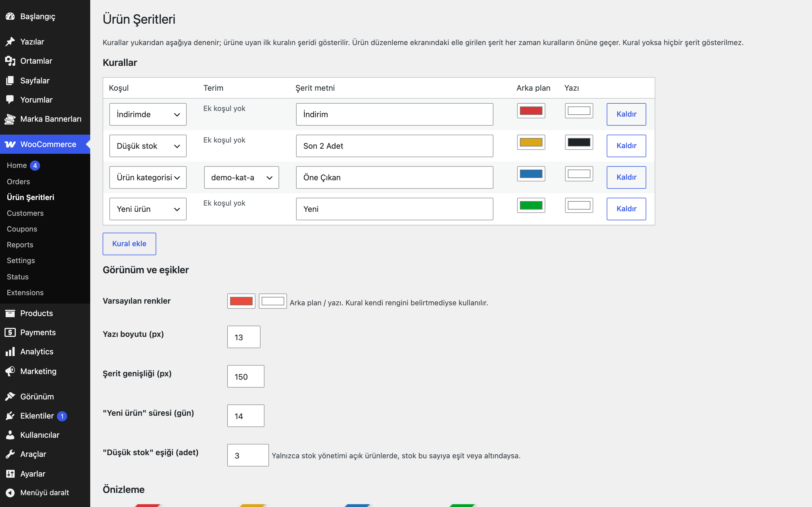Remove the Son 2 Adet rule with Kaldır
This screenshot has width=812, height=507.
click(x=626, y=146)
